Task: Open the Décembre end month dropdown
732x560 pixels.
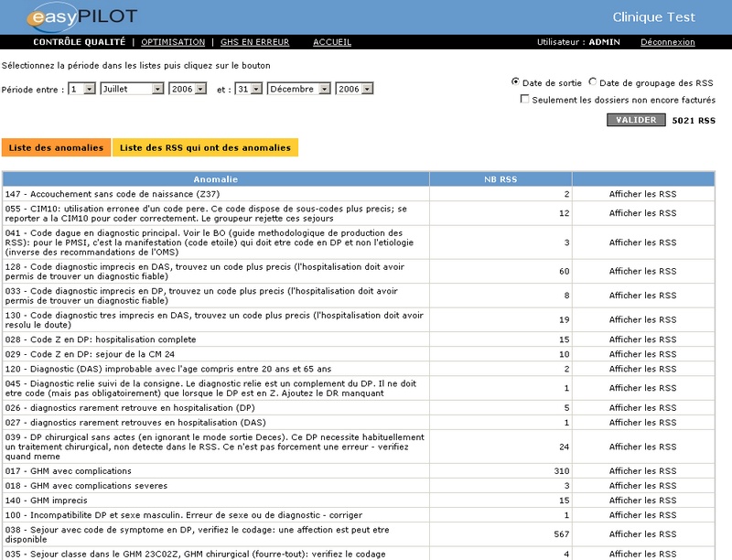Action: [x=299, y=89]
